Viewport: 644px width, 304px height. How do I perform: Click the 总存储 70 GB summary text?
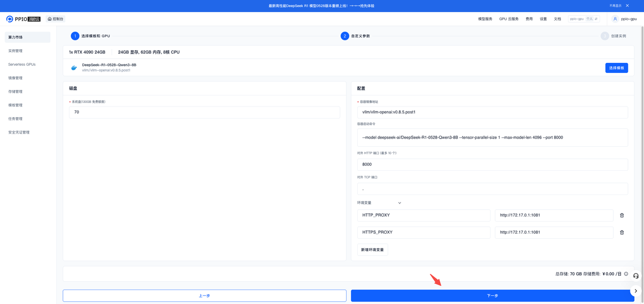(569, 274)
